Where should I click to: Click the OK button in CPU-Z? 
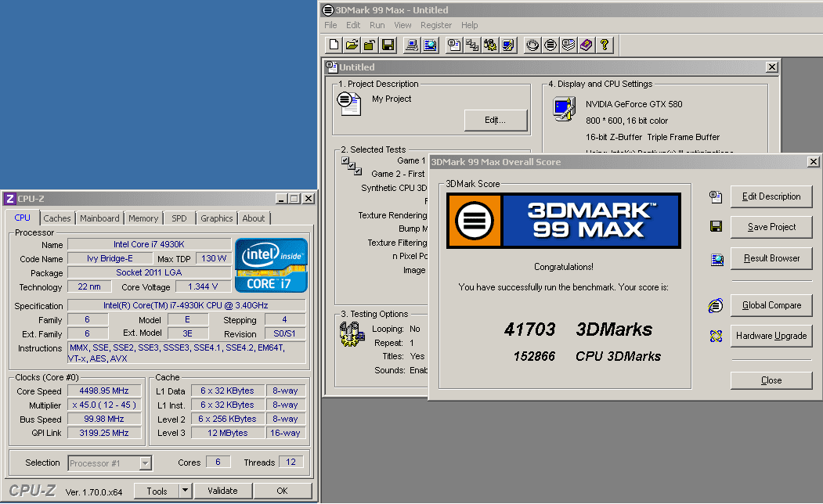coord(283,491)
